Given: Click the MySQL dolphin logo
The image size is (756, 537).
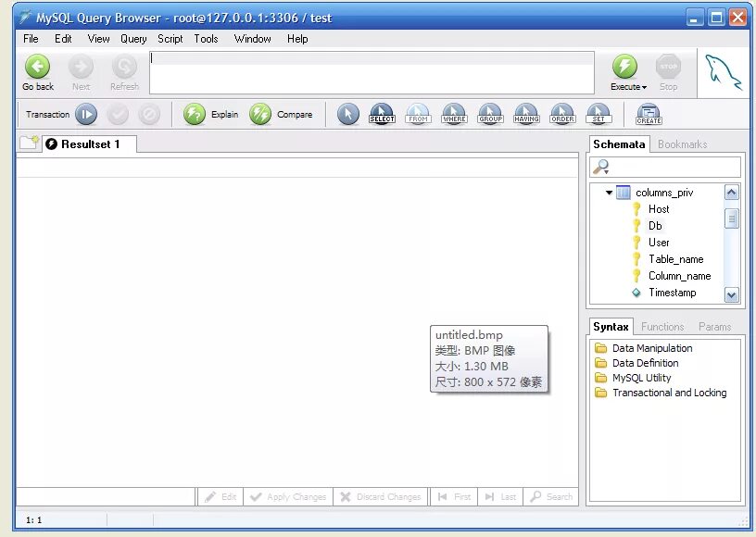Looking at the screenshot, I should coord(723,72).
